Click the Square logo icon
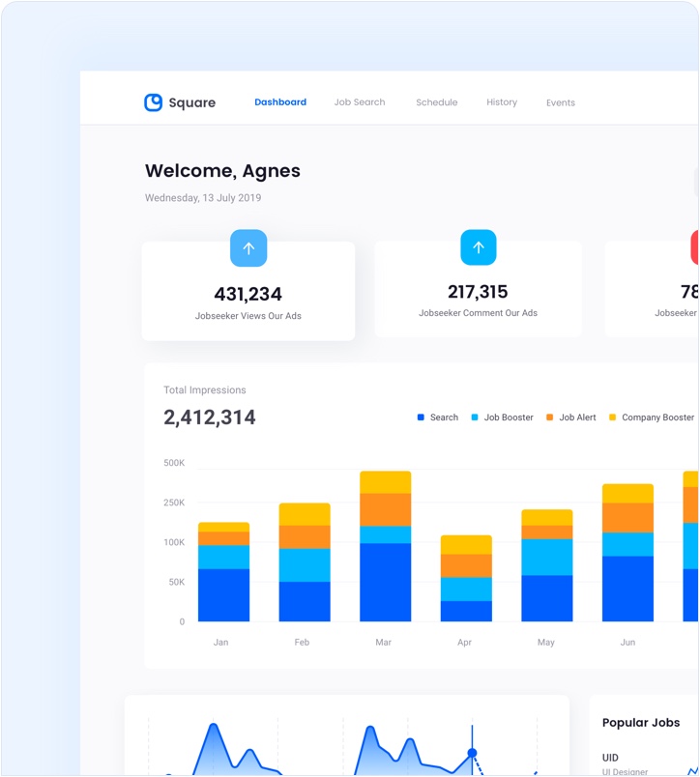 [x=153, y=102]
